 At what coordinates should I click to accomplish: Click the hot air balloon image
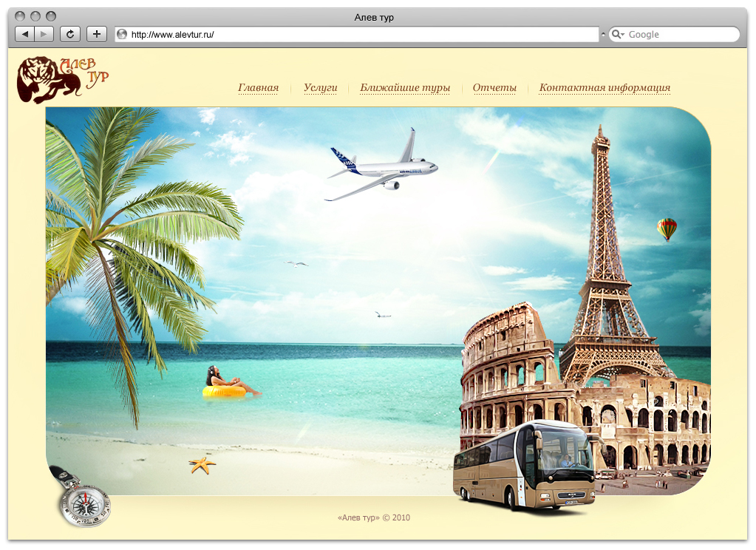pos(667,230)
